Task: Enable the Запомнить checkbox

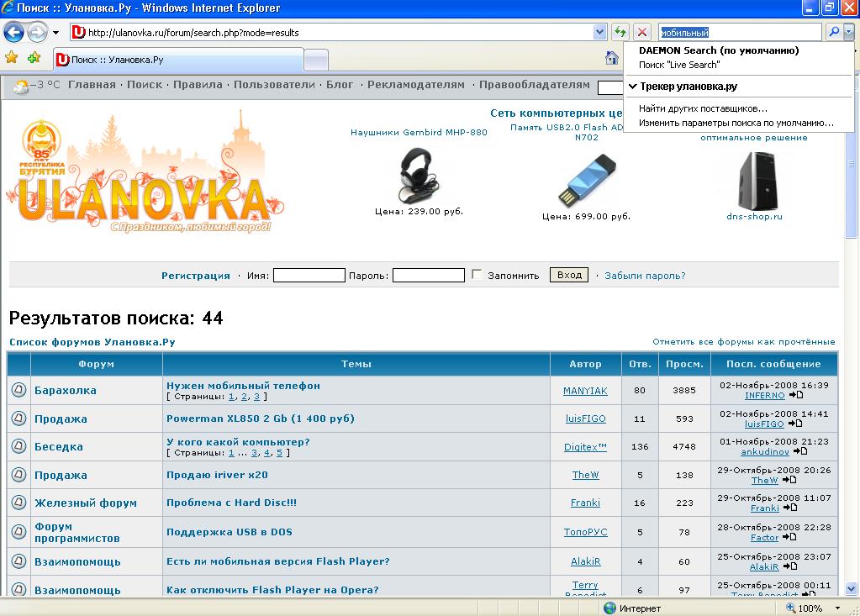Action: click(x=476, y=274)
